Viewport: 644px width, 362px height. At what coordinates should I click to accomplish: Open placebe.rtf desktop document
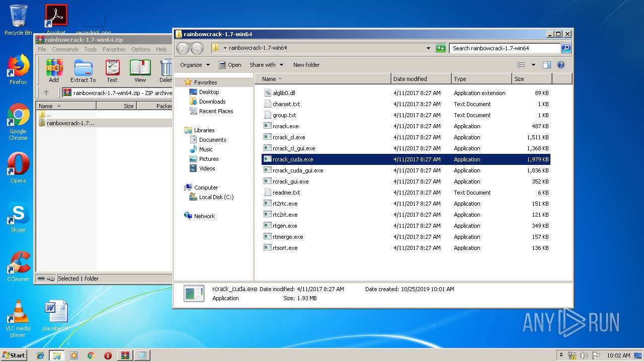click(x=55, y=316)
